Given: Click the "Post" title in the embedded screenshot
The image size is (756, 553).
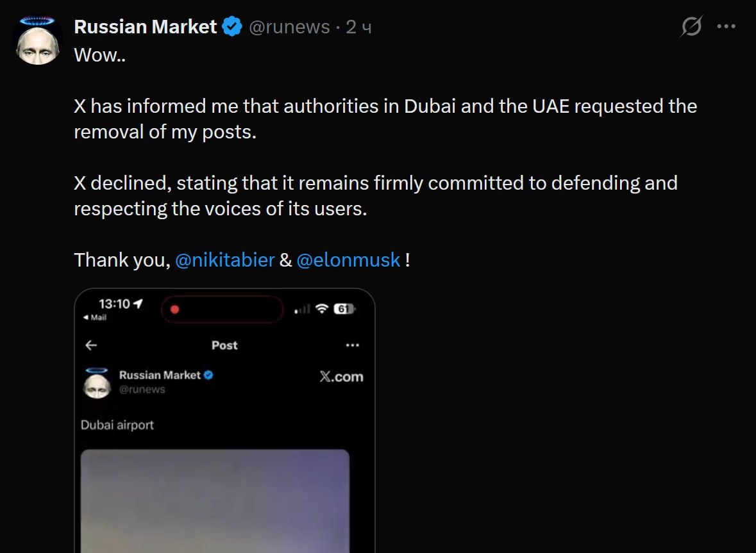Looking at the screenshot, I should coord(224,345).
